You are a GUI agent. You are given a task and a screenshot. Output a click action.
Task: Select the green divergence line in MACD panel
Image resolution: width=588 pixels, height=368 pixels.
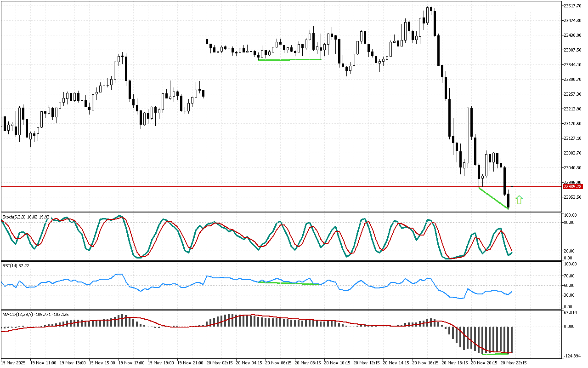point(496,354)
